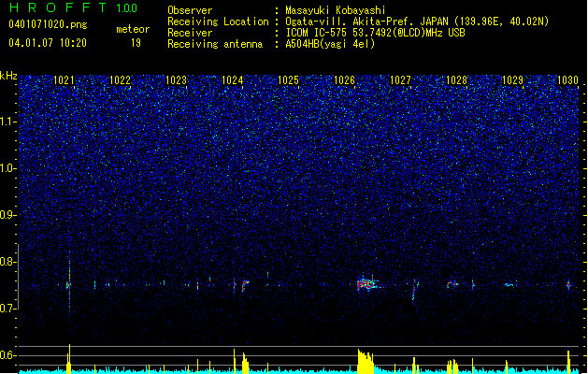Click the HROFFT 1.0.0 title text

[74, 7]
